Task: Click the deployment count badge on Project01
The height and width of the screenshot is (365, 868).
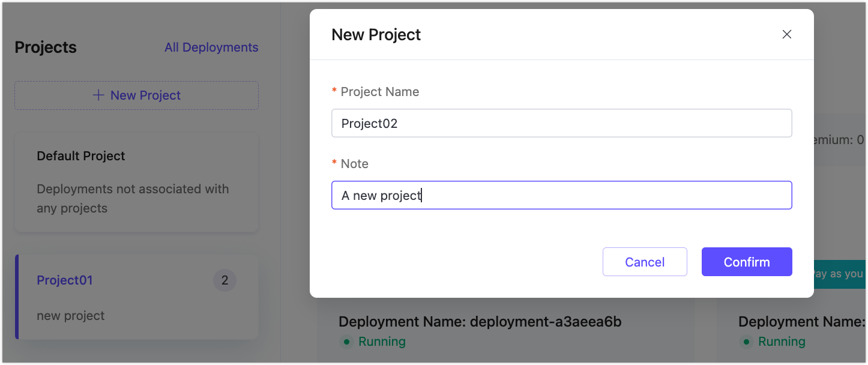Action: coord(225,280)
